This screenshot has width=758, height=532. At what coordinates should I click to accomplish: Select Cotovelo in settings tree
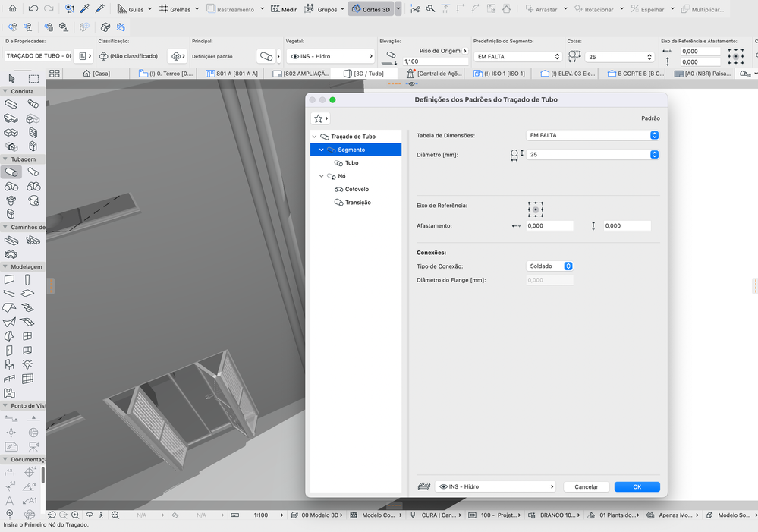point(357,189)
